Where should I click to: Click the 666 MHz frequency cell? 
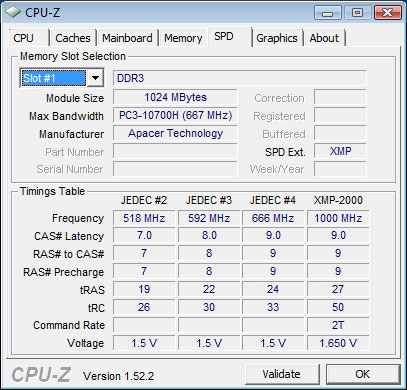pyautogui.click(x=273, y=218)
